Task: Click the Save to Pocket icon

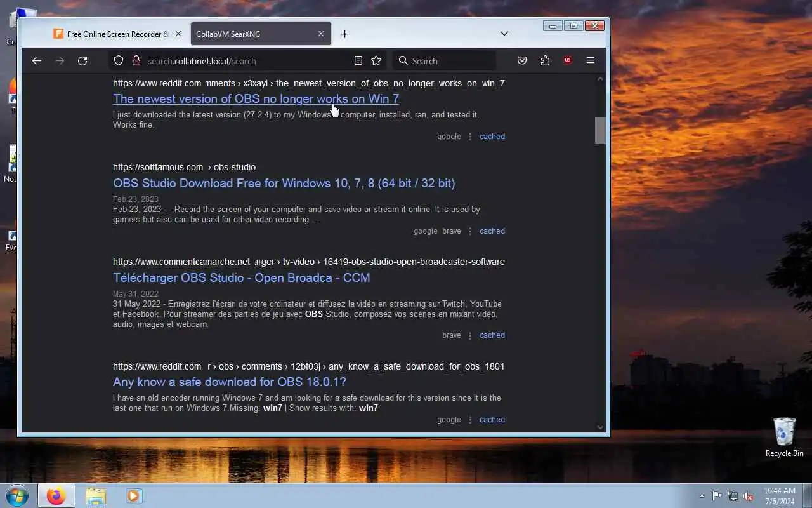Action: [x=522, y=61]
